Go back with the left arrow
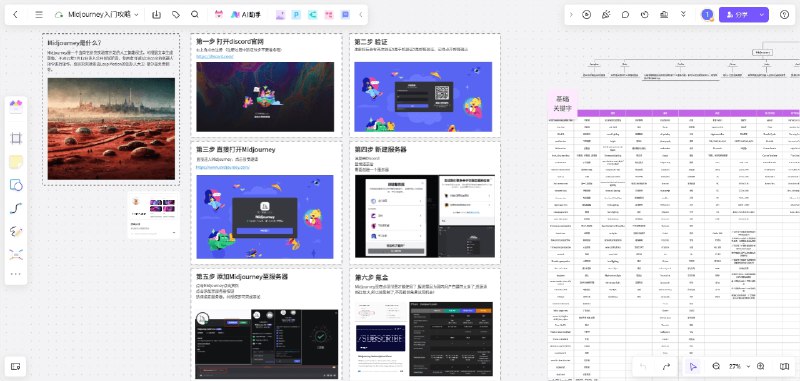The height and width of the screenshot is (381, 800). click(x=15, y=15)
